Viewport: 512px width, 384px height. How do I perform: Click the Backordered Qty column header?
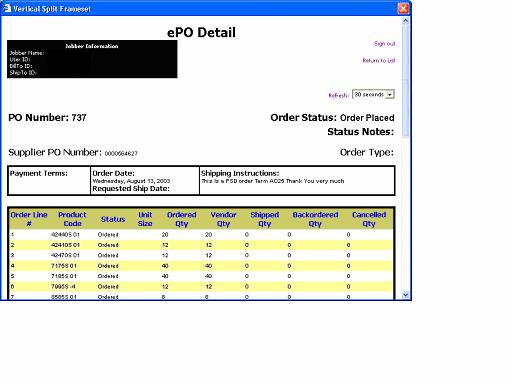pos(315,219)
